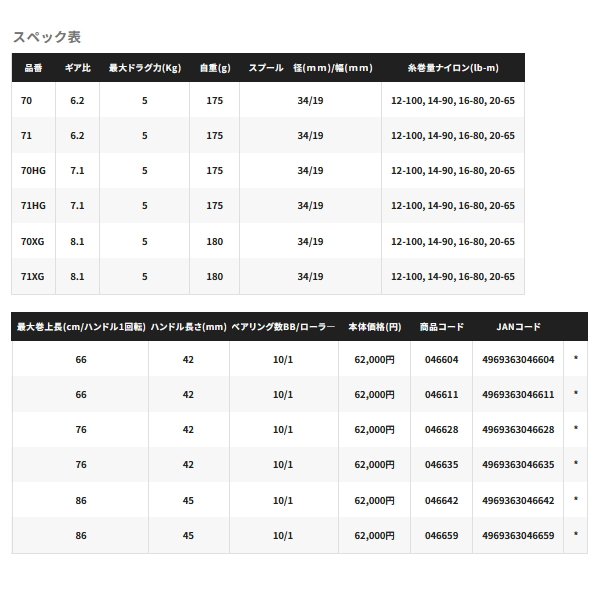The image size is (600, 600).
Task: Select model 71XG cell
Action: [33, 276]
